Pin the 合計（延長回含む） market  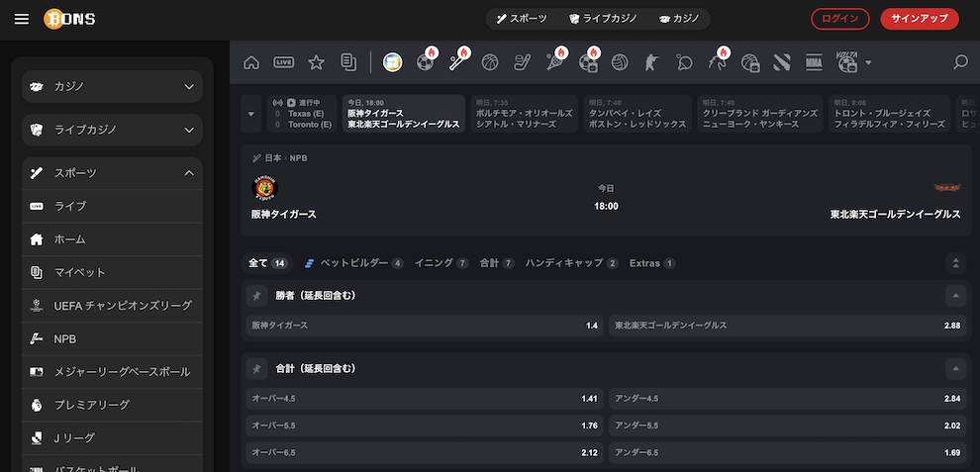[256, 369]
